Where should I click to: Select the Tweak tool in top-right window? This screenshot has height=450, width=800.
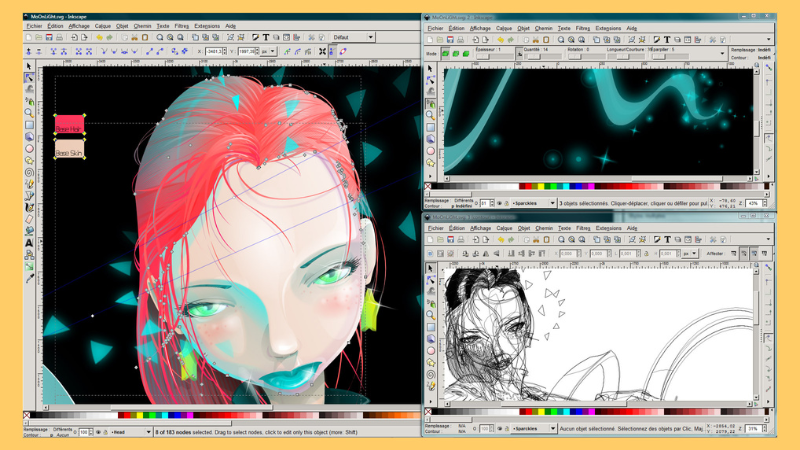pos(431,91)
